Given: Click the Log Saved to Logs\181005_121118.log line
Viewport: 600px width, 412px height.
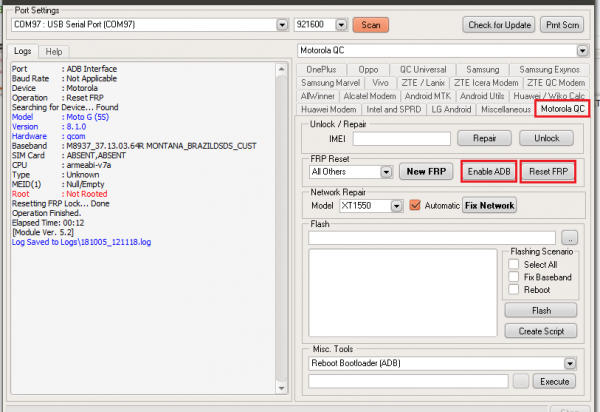Looking at the screenshot, I should tap(81, 242).
